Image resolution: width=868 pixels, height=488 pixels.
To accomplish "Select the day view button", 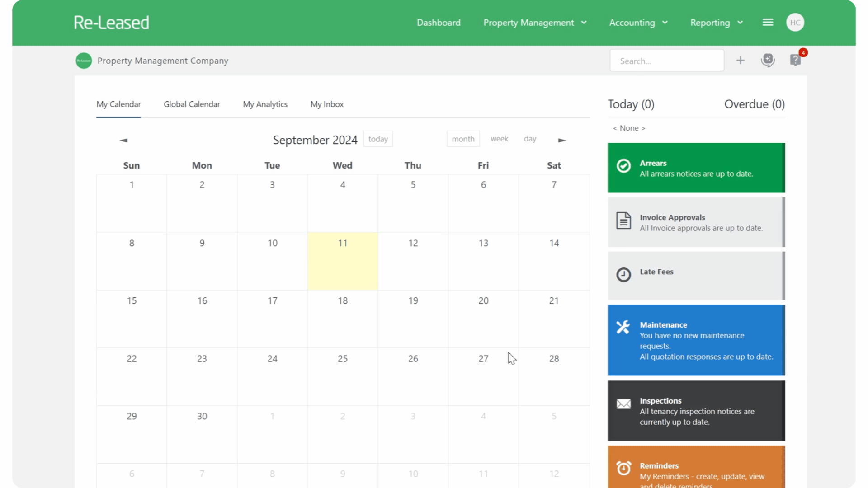I will point(530,139).
